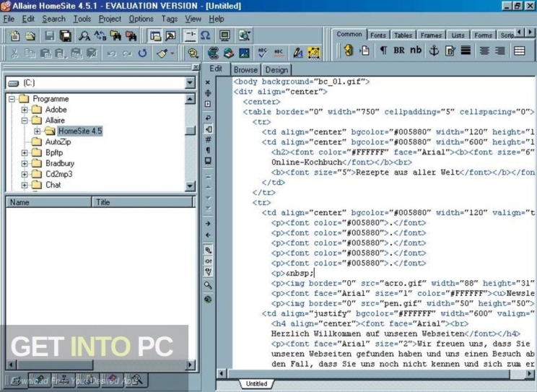This screenshot has width=537, height=392.
Task: Switch to the Tables toolbar tab
Action: pyautogui.click(x=403, y=35)
